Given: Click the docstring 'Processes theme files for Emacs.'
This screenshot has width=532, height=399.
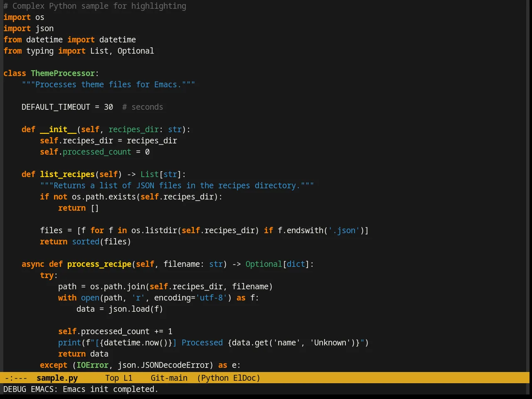Looking at the screenshot, I should (x=108, y=84).
